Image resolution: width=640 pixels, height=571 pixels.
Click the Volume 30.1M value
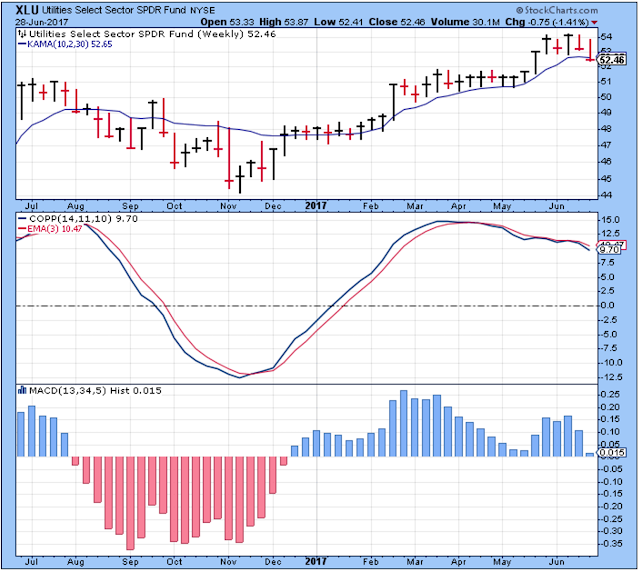(x=465, y=22)
